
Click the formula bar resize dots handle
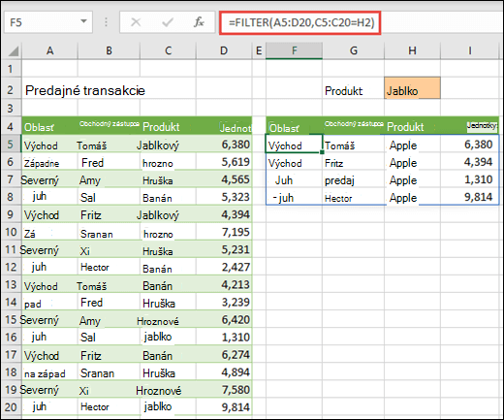(106, 22)
